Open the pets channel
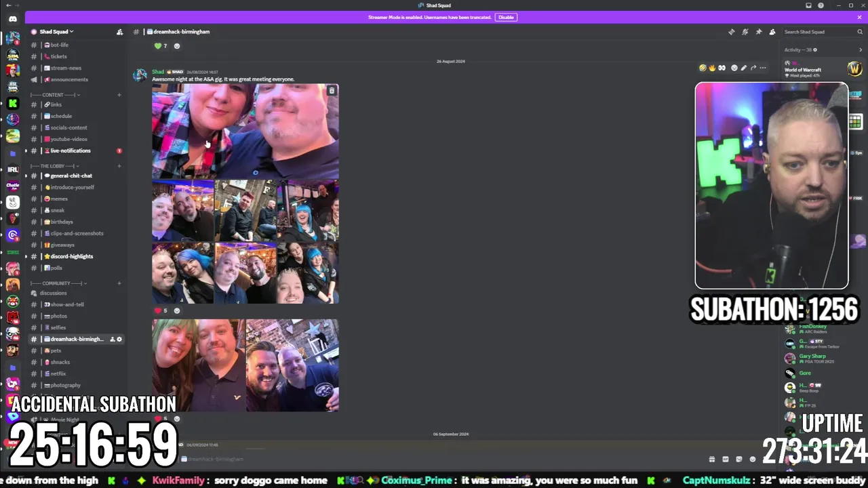This screenshot has height=488, width=868. click(76, 350)
